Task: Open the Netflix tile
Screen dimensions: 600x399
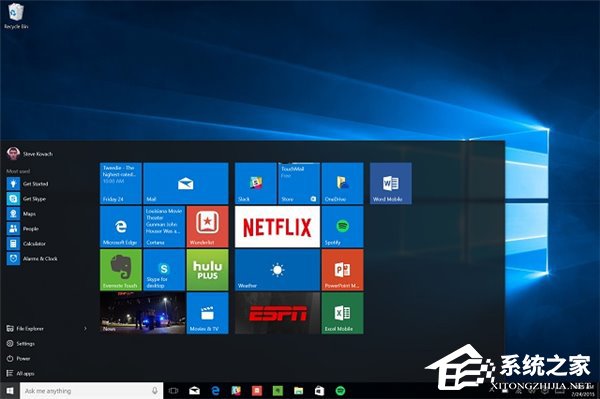Action: [277, 226]
